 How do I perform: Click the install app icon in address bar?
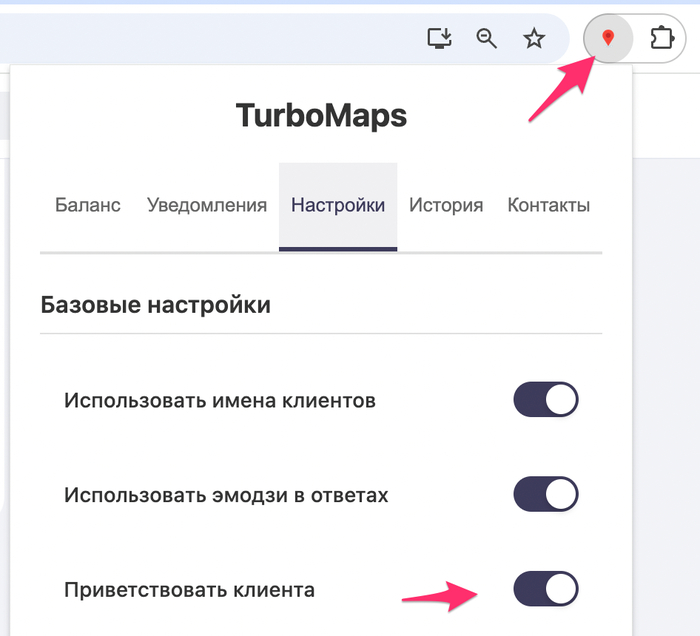439,39
